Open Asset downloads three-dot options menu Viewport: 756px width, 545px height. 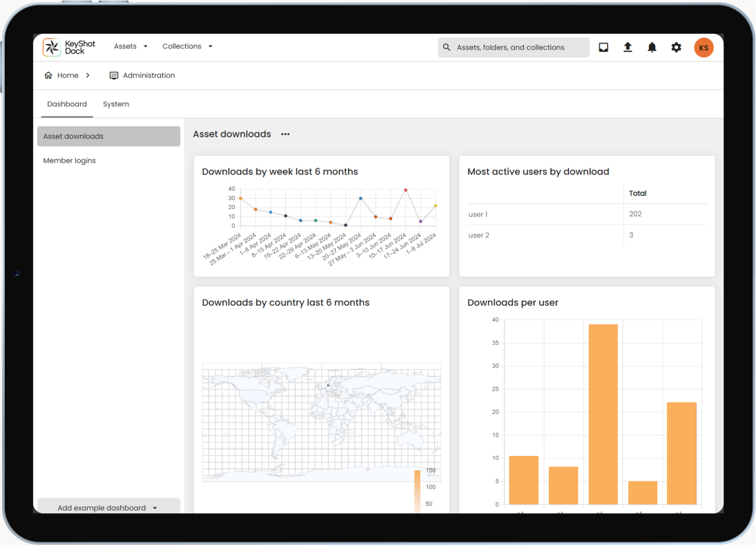click(285, 135)
